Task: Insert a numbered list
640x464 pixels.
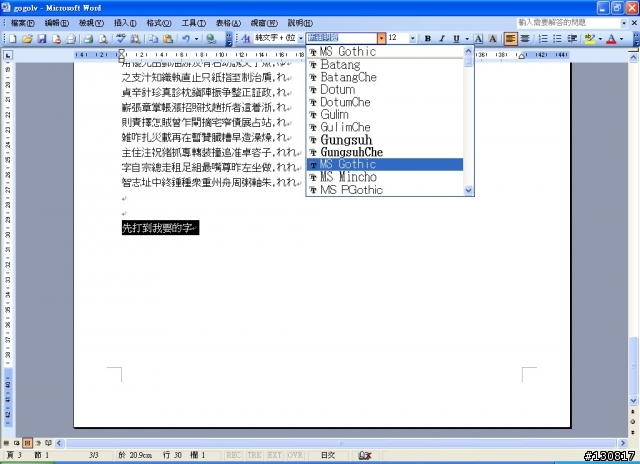Action: point(543,39)
